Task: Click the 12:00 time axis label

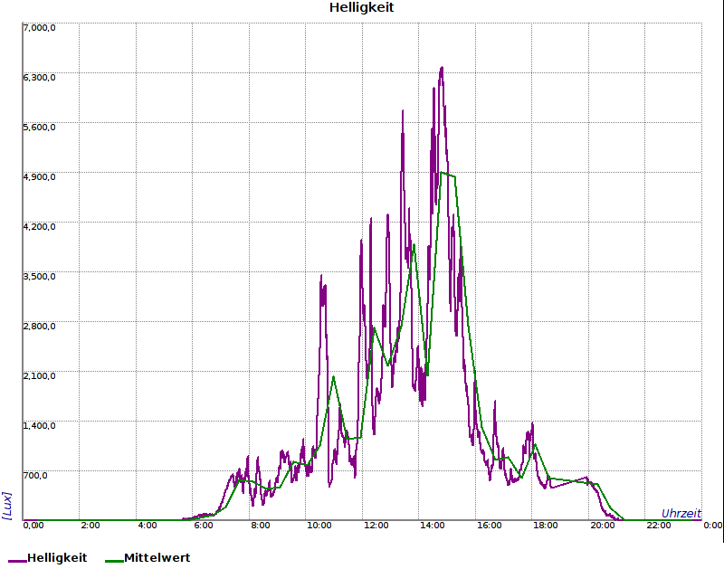Action: [x=376, y=526]
